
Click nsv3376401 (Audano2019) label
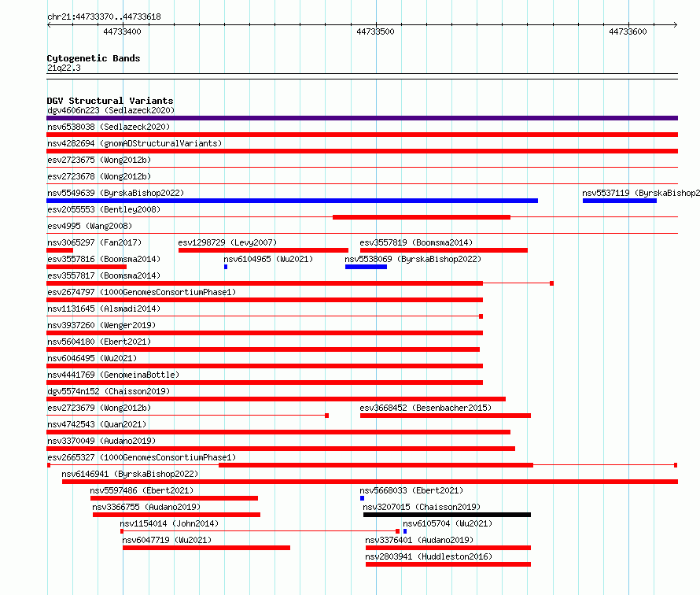pos(419,540)
